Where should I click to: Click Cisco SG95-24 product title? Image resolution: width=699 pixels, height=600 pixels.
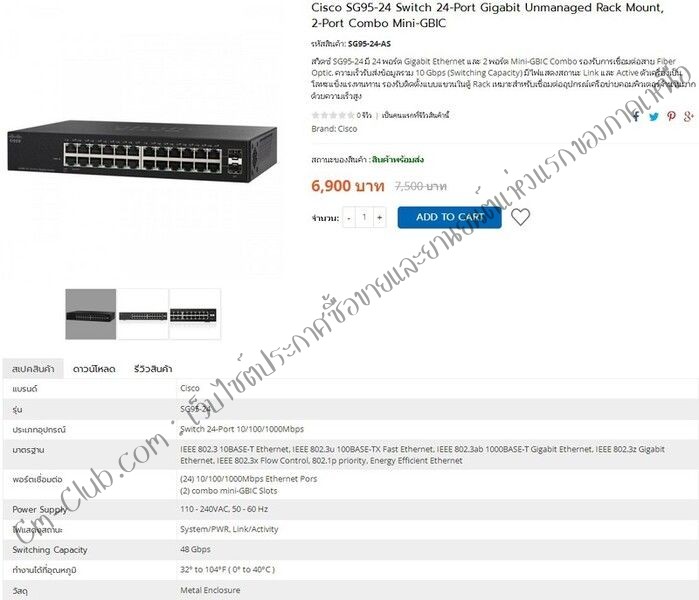click(487, 15)
